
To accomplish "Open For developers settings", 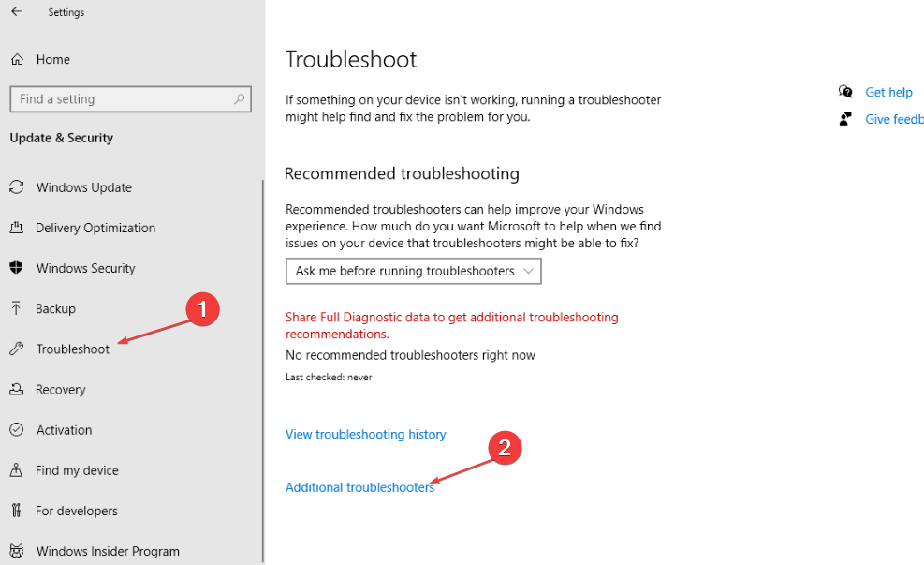I will pos(77,511).
